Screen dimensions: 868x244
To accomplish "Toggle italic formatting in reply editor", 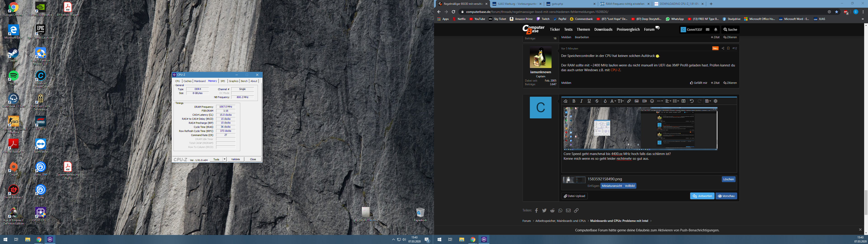I will pos(581,101).
